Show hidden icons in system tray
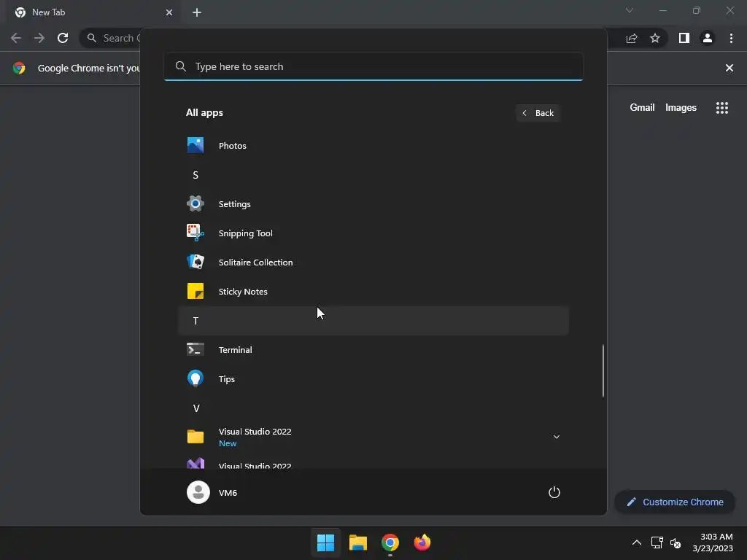This screenshot has width=747, height=560. (636, 542)
